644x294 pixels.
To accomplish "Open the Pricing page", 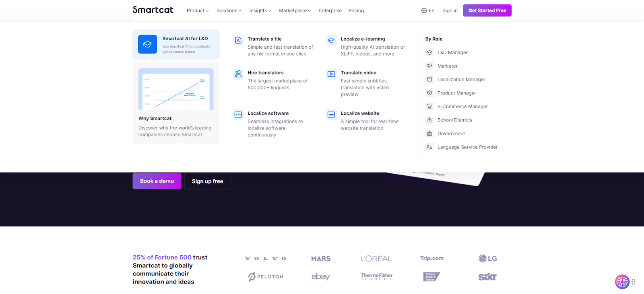I will tap(356, 10).
